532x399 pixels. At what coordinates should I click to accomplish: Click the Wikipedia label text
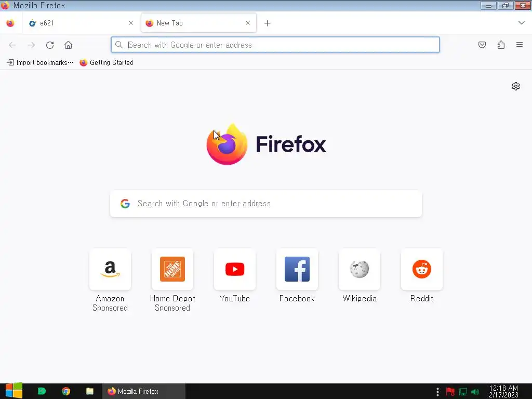360,299
